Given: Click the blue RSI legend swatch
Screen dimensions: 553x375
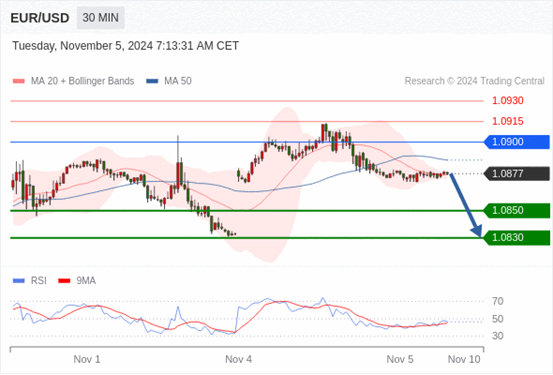Looking at the screenshot, I should (19, 281).
